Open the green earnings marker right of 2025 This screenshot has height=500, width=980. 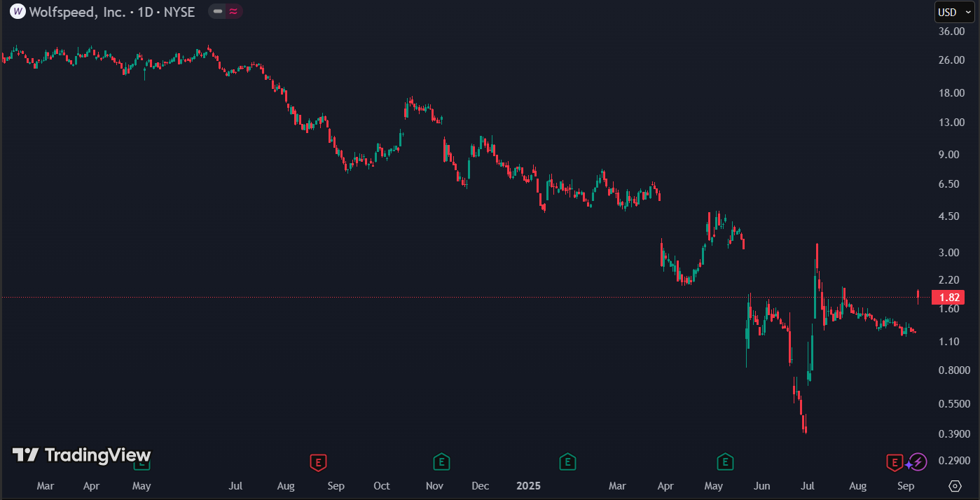click(567, 462)
